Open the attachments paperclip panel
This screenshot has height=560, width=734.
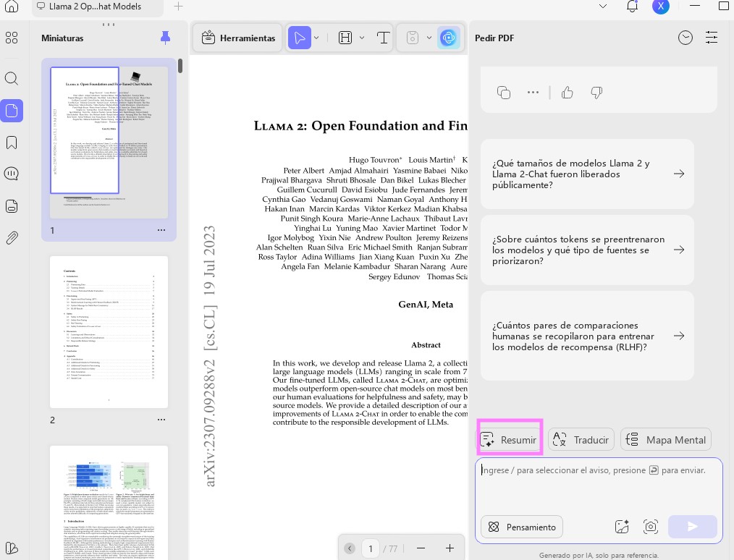(12, 237)
